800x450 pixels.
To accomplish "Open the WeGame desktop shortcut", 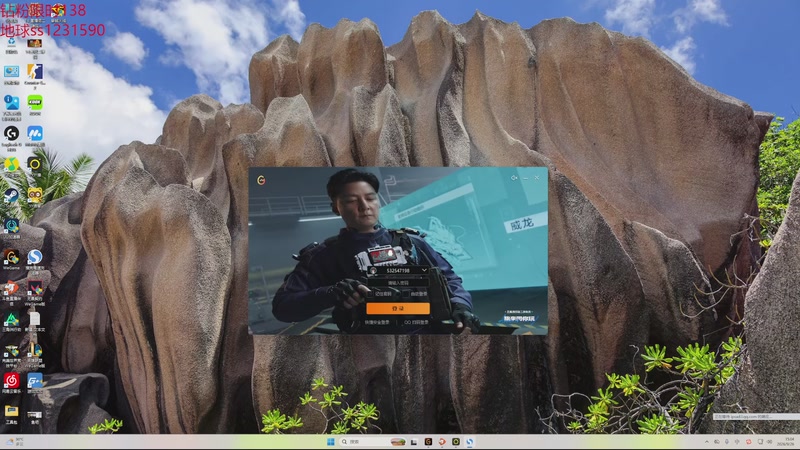I will click(11, 258).
